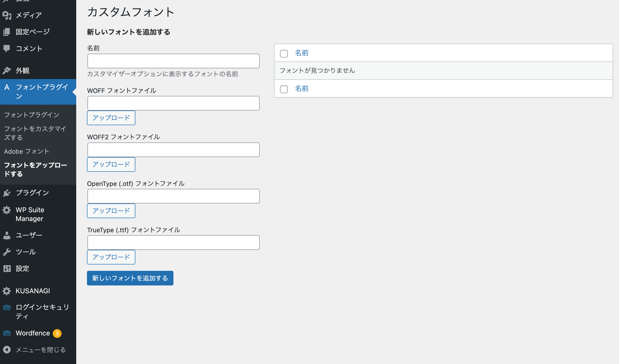
Task: Click the カスタマイザーオプション hint text
Action: coord(163,74)
